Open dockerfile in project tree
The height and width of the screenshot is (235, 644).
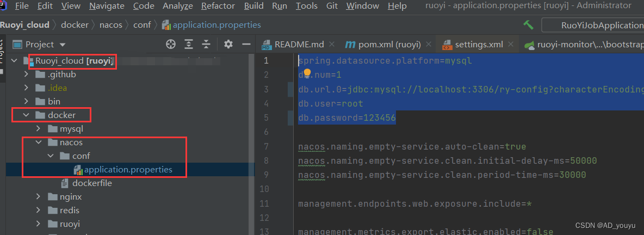92,183
